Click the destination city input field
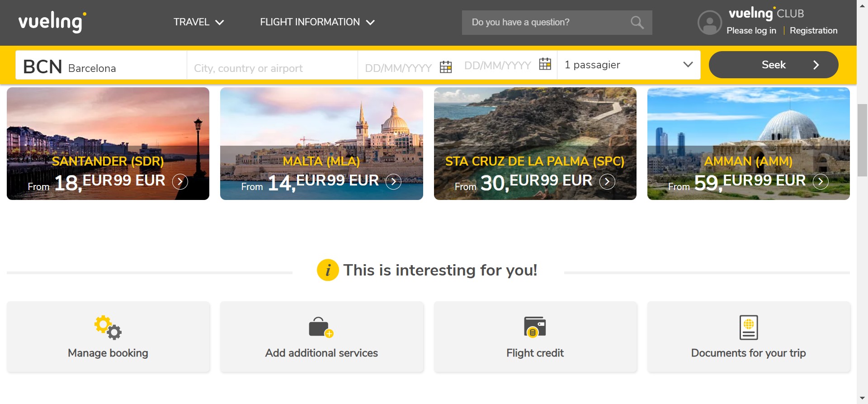The height and width of the screenshot is (404, 868). (272, 68)
